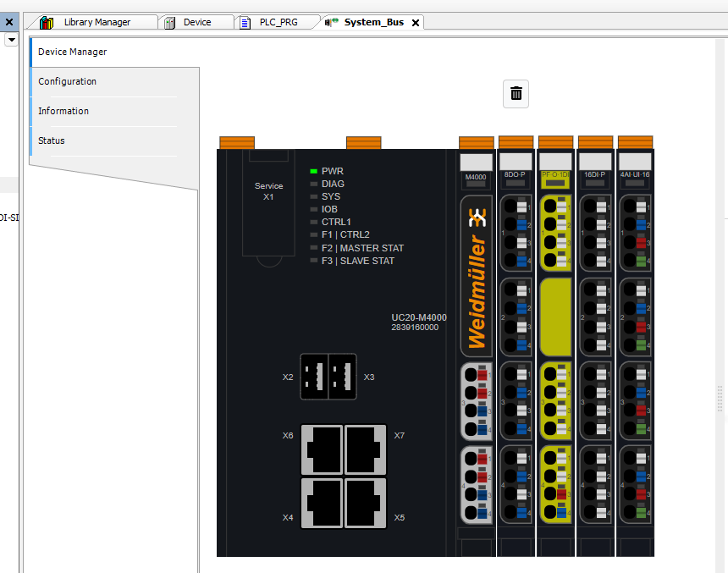Click the X4 Ethernet port
Viewport: 728px width, 573px height.
pos(323,504)
